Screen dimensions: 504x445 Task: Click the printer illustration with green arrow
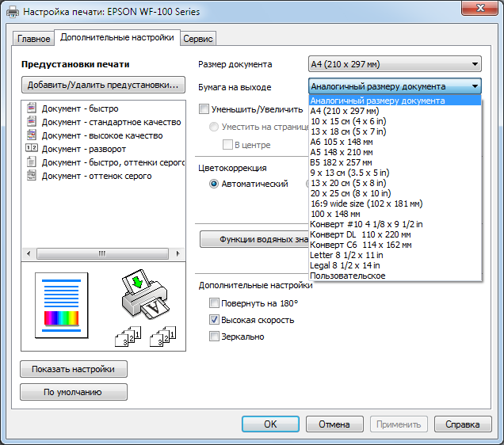[146, 295]
